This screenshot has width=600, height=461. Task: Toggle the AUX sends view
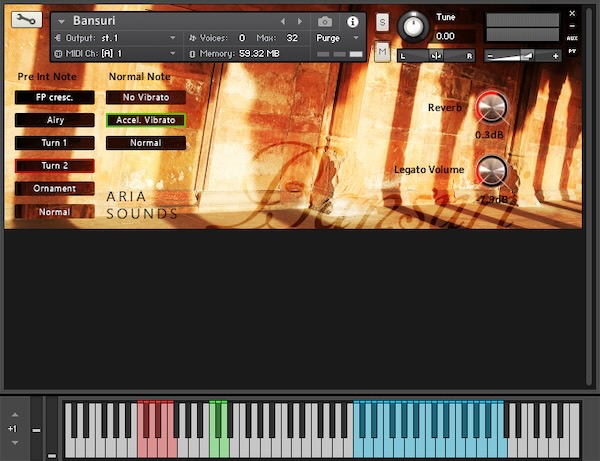pos(572,38)
